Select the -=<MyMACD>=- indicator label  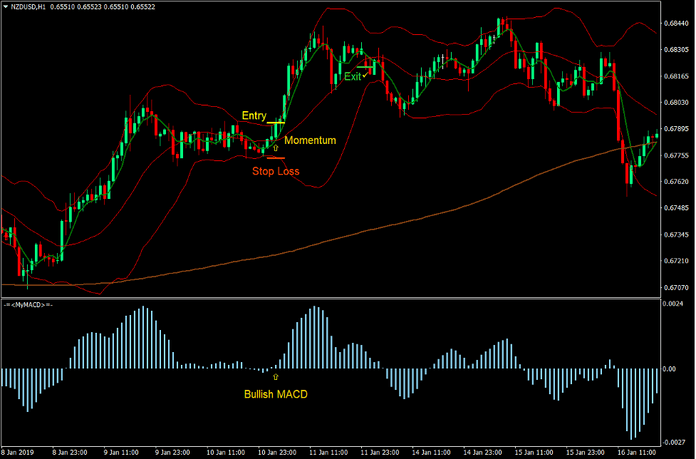click(28, 305)
